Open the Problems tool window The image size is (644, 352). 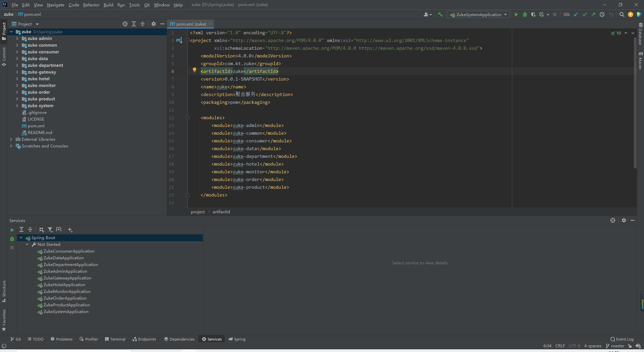pos(61,339)
